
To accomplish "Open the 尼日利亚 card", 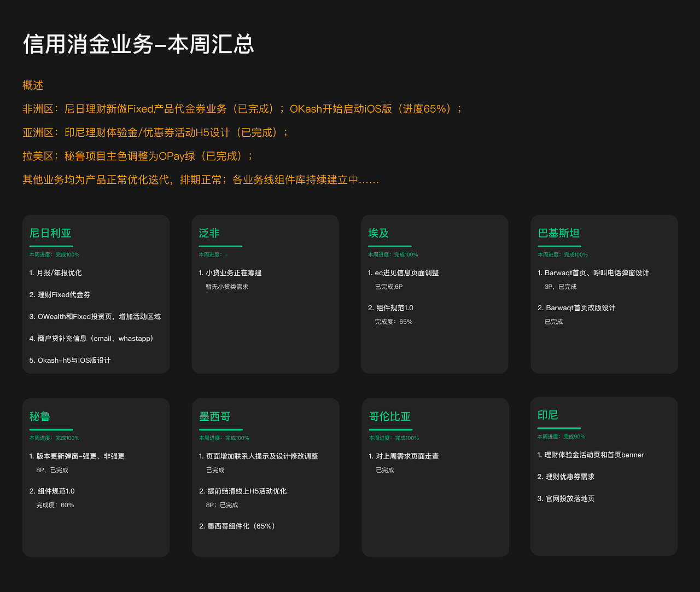I will coord(51,234).
